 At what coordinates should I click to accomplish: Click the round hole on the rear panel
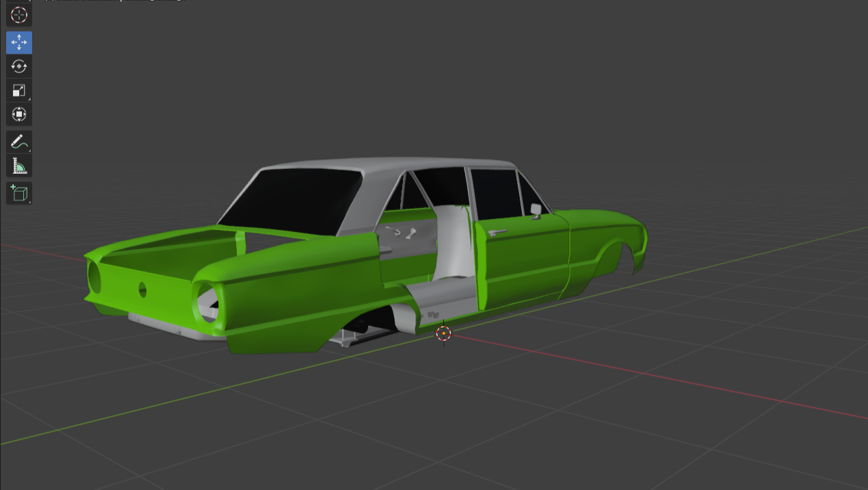(142, 289)
